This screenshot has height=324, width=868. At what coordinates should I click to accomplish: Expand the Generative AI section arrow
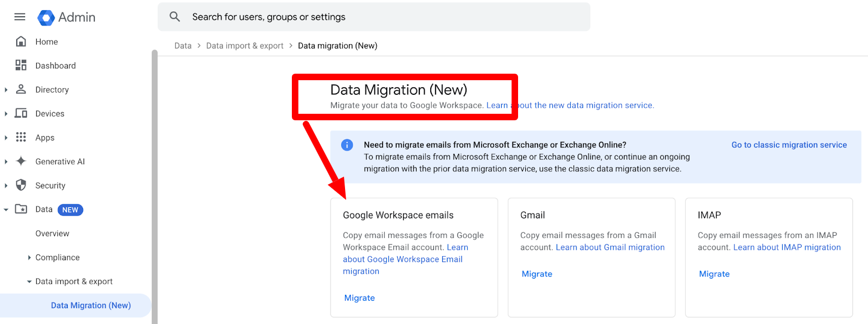pos(6,161)
